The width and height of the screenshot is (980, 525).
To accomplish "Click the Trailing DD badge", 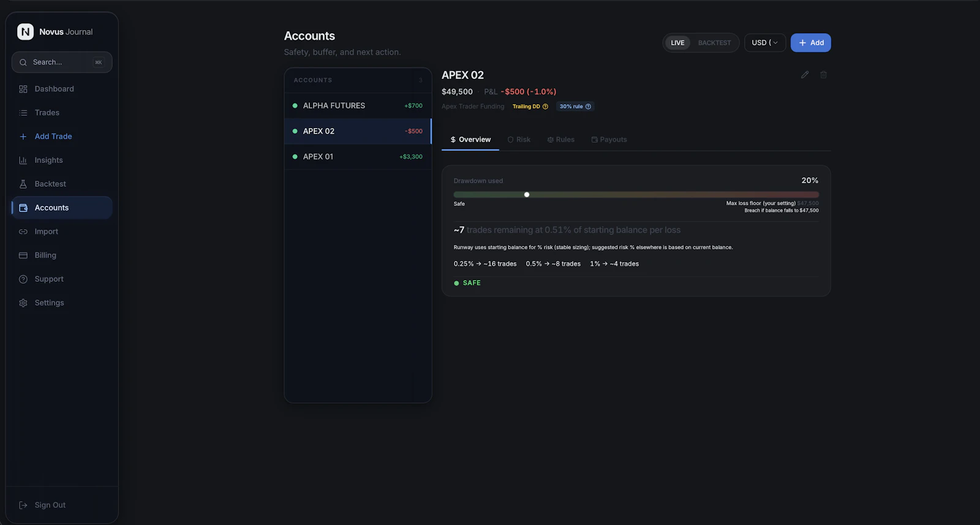I will coord(530,107).
